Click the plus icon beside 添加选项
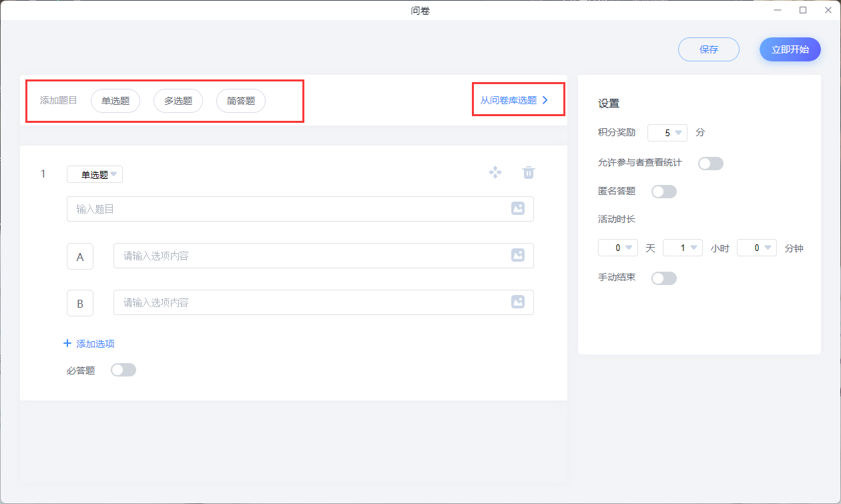841x504 pixels. (x=67, y=343)
